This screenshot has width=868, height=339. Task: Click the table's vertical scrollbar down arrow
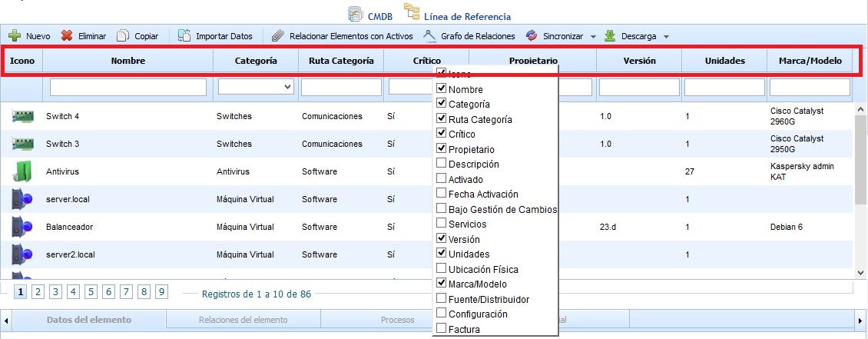point(861,270)
